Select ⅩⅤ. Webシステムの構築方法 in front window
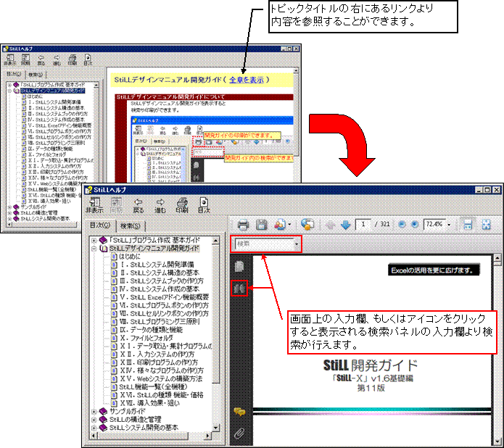Image resolution: width=504 pixels, height=448 pixels. 161,378
